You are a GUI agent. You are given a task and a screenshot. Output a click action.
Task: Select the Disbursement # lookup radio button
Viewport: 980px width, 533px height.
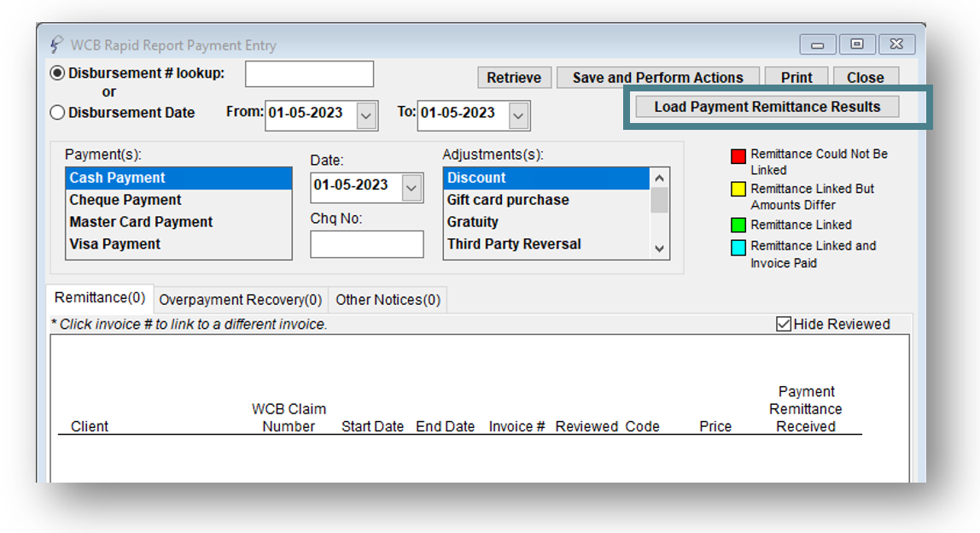(x=57, y=73)
